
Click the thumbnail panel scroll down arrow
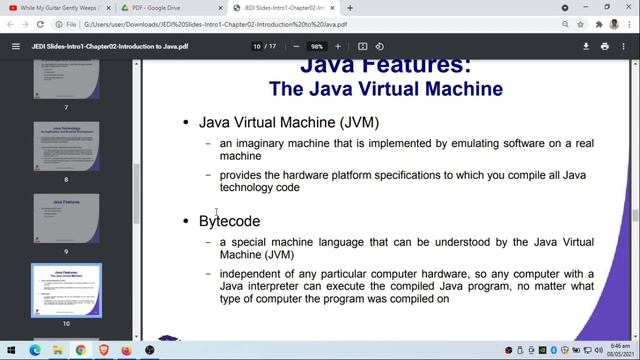click(x=136, y=336)
